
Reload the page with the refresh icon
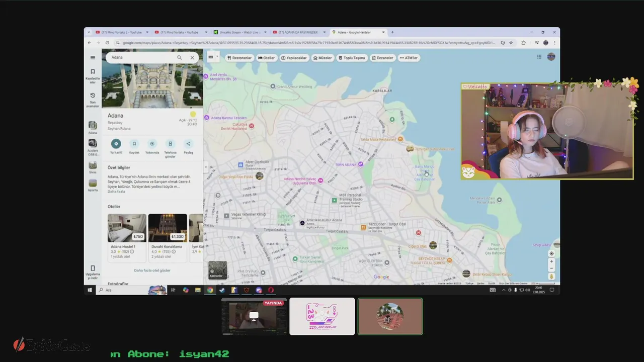(x=107, y=43)
